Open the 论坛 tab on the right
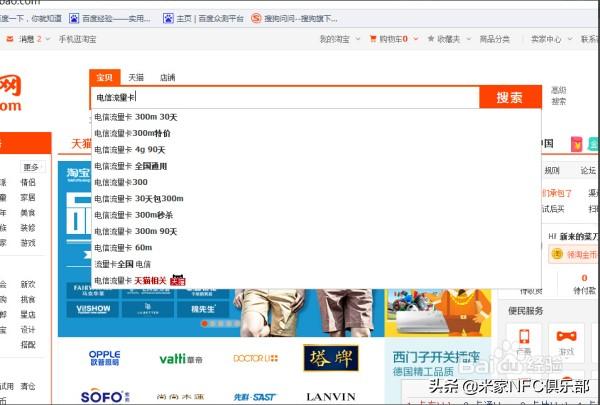The image size is (600, 405). 588,170
